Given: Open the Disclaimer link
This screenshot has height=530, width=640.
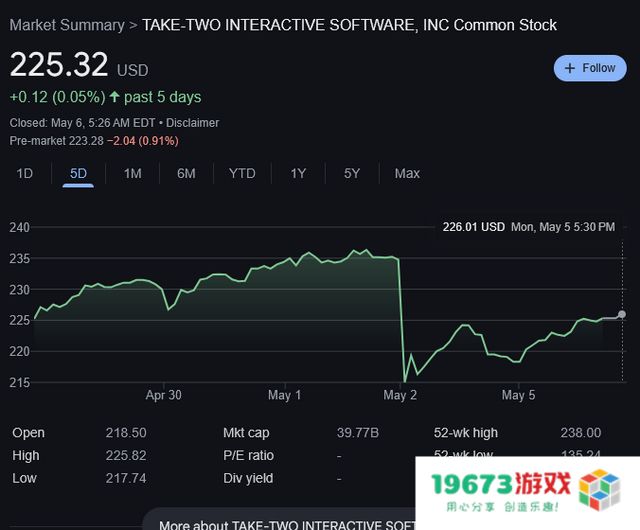Looking at the screenshot, I should tap(192, 123).
